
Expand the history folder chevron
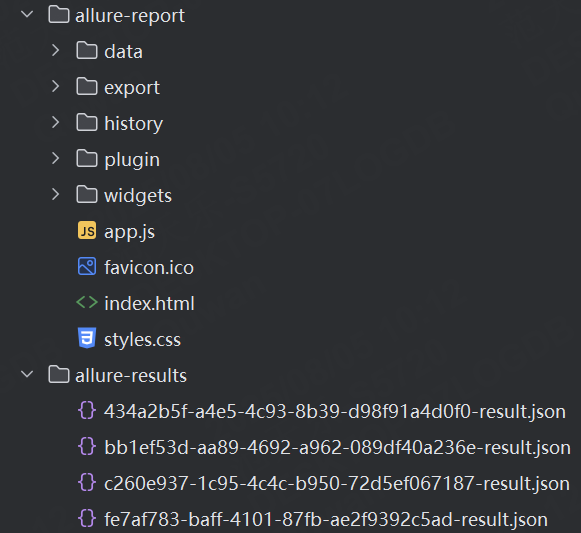pos(56,122)
